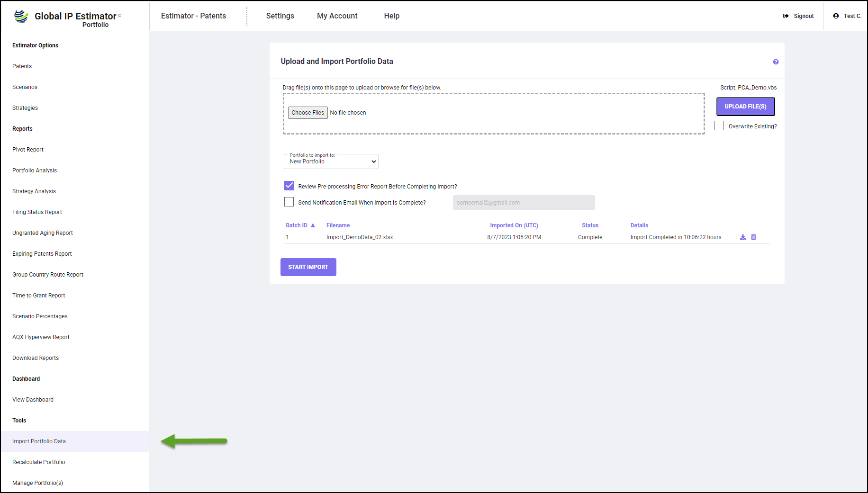Viewport: 868px width, 493px height.
Task: Click the Signout arrow icon
Action: [x=786, y=16]
